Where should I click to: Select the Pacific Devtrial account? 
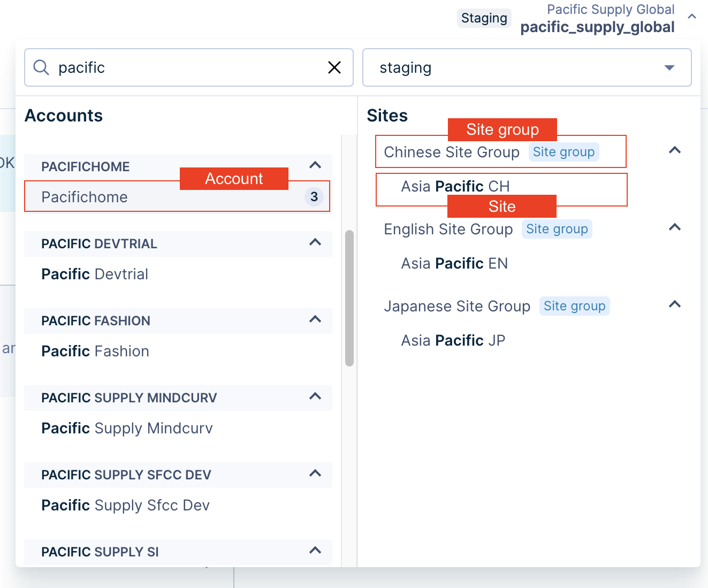(178, 274)
